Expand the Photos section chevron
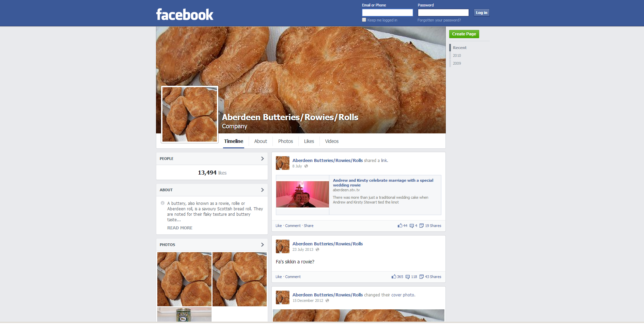Screen dimensions: 644x325 coord(262,245)
